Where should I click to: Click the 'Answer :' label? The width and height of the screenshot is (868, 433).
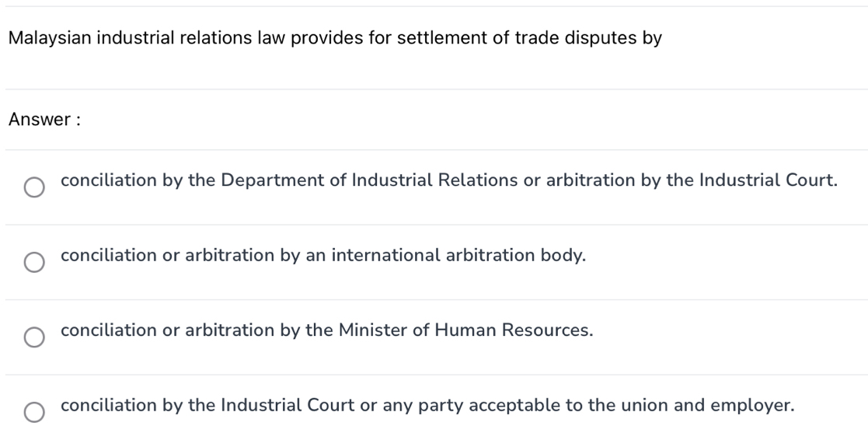45,120
